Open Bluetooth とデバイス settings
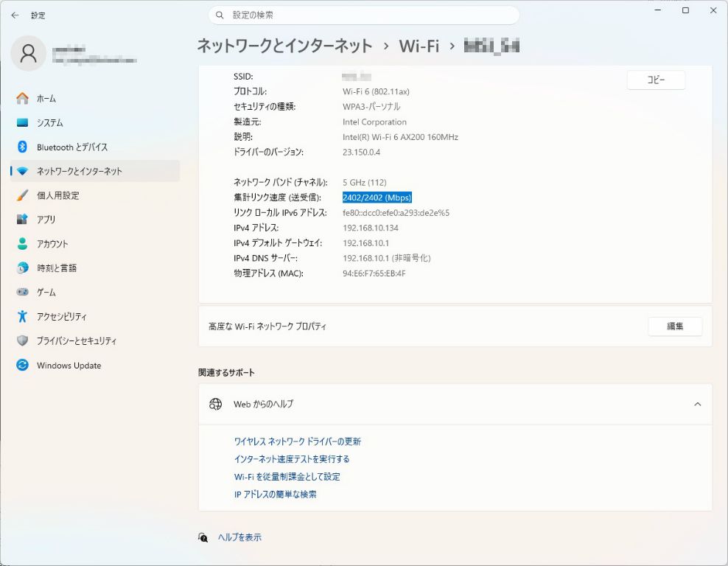 click(95, 147)
